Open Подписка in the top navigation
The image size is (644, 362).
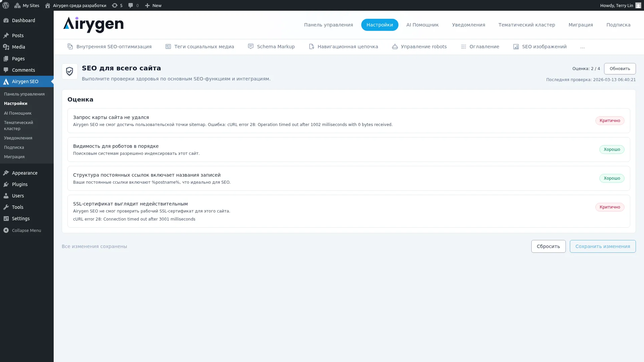tap(618, 25)
